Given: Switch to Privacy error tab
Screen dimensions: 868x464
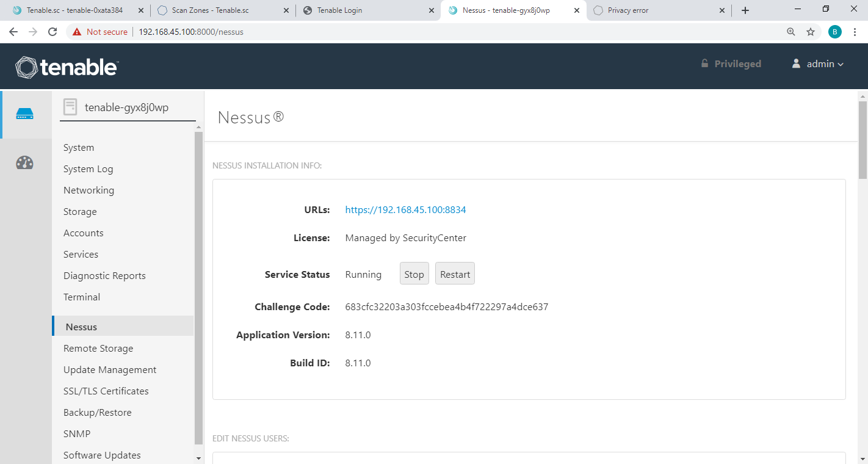Looking at the screenshot, I should (657, 10).
